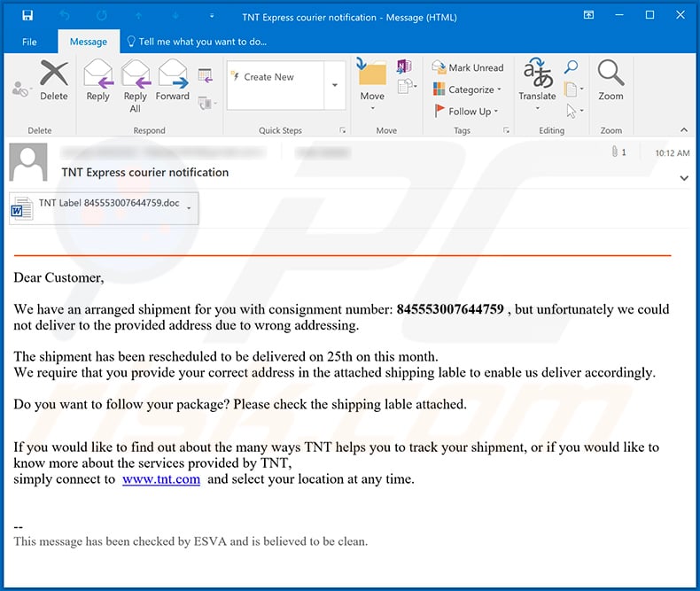Open the More respond actions dropdown

pyautogui.click(x=207, y=103)
